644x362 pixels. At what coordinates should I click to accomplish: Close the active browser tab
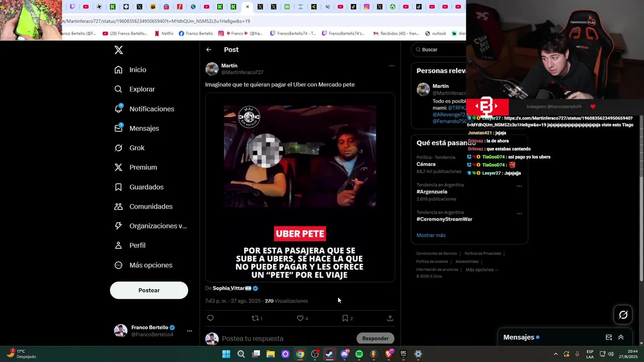pyautogui.click(x=247, y=7)
